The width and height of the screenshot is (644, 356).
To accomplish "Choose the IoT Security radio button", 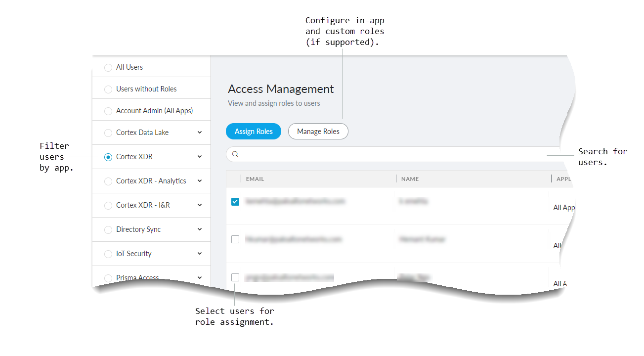I will 108,254.
